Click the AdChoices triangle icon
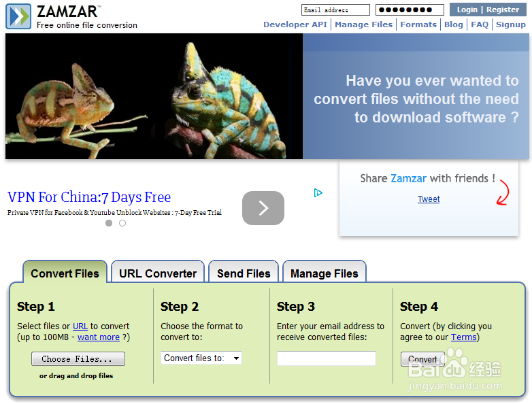 point(318,193)
